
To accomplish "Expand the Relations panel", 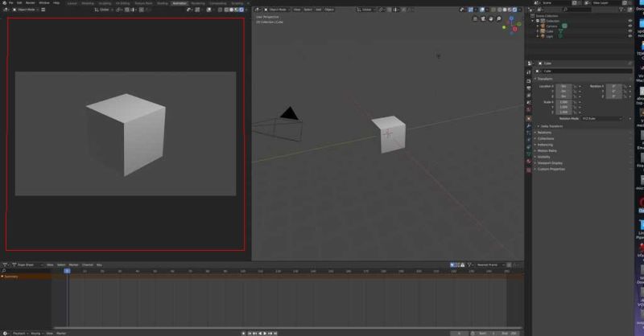I will click(544, 133).
